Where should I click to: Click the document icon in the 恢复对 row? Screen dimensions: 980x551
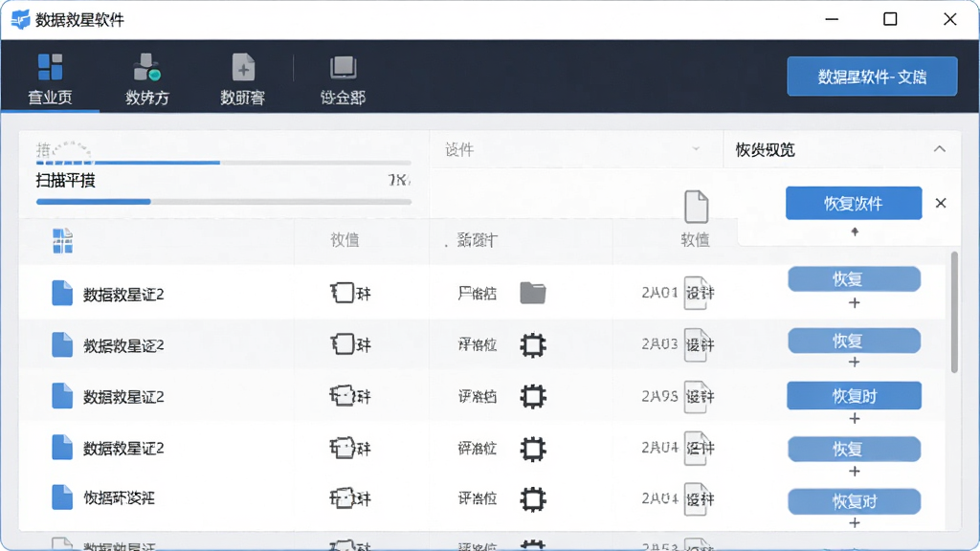coord(698,499)
